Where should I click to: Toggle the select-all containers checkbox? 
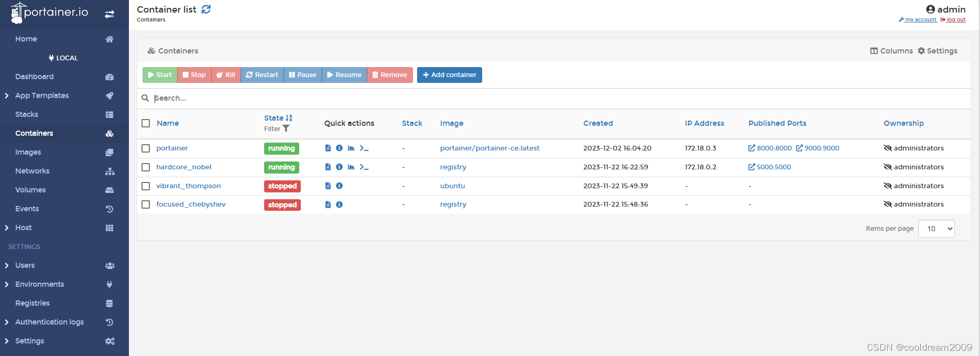146,123
